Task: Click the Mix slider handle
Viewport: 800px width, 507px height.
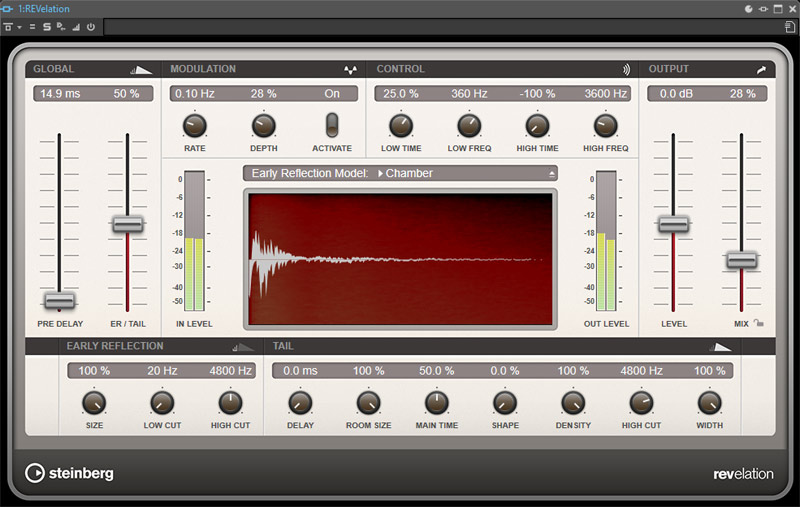Action: point(742,260)
